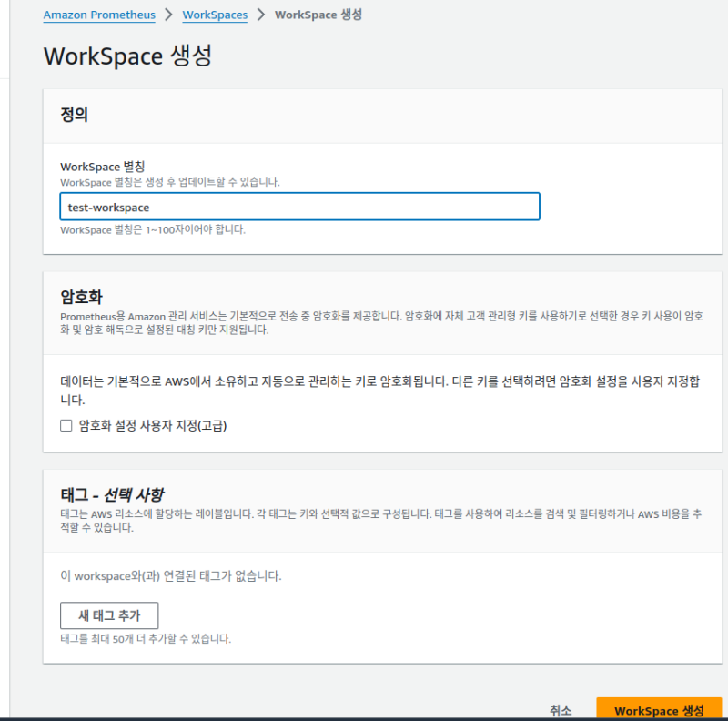This screenshot has height=721, width=728.
Task: Click the 암호화 설정 사용자 지정(고급) label text
Action: (x=152, y=425)
